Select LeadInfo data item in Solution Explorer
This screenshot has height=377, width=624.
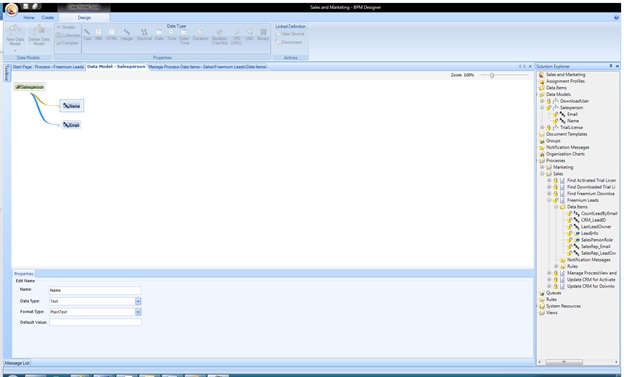[x=589, y=233]
